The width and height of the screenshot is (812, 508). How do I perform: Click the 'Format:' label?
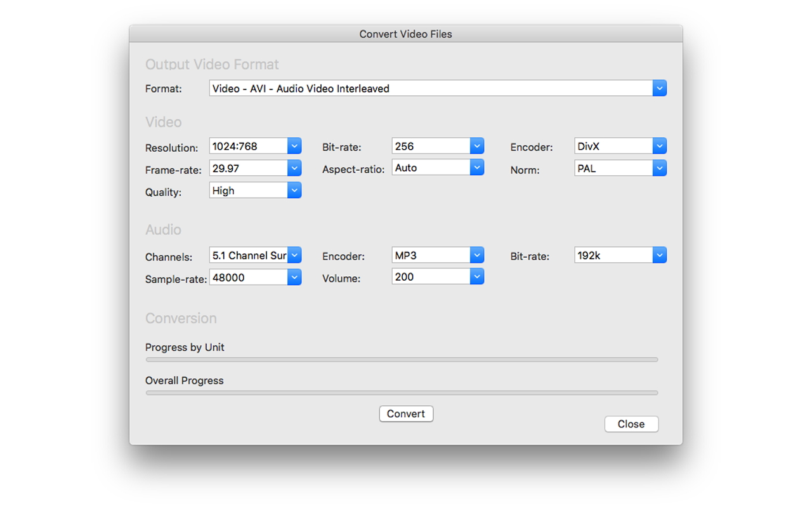[x=164, y=89]
